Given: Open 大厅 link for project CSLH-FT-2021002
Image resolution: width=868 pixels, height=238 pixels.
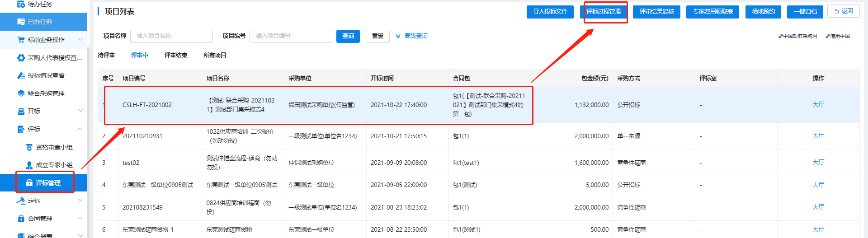Looking at the screenshot, I should (818, 105).
